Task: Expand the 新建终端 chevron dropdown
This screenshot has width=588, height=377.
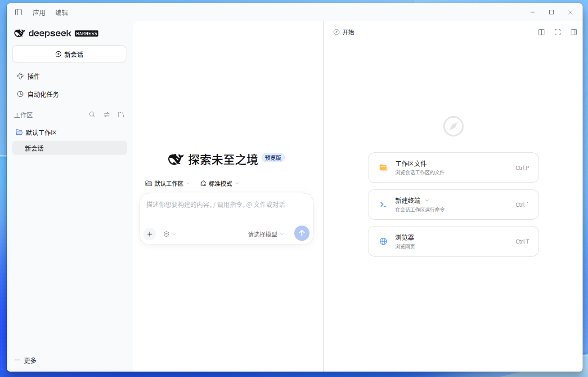Action: coord(427,200)
